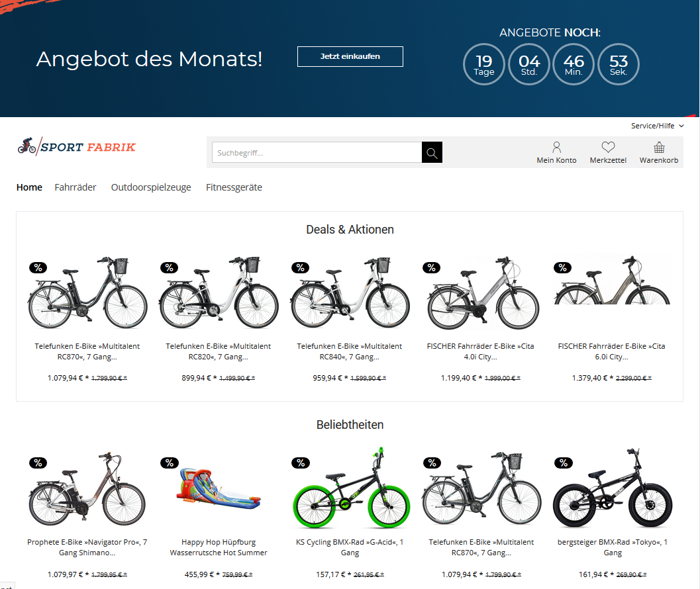Click the % badge on FISCHER Cita 4.0i
This screenshot has height=589, width=700.
(x=431, y=268)
